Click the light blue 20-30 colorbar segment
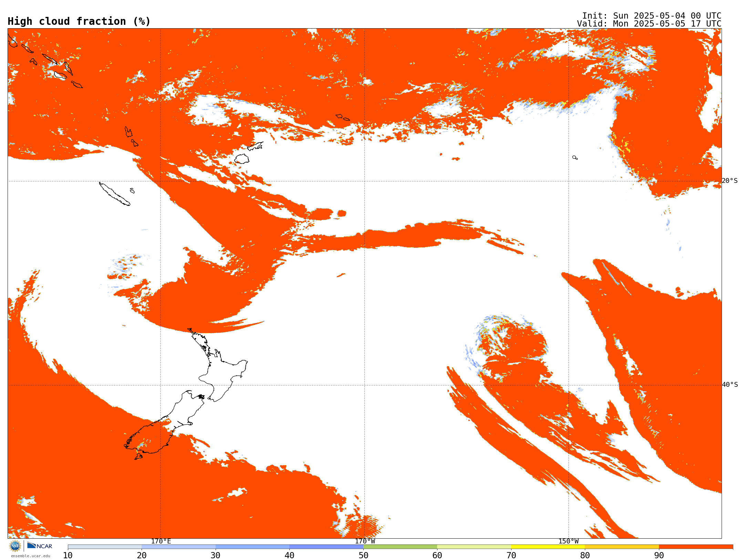This screenshot has width=744, height=560. point(178,547)
